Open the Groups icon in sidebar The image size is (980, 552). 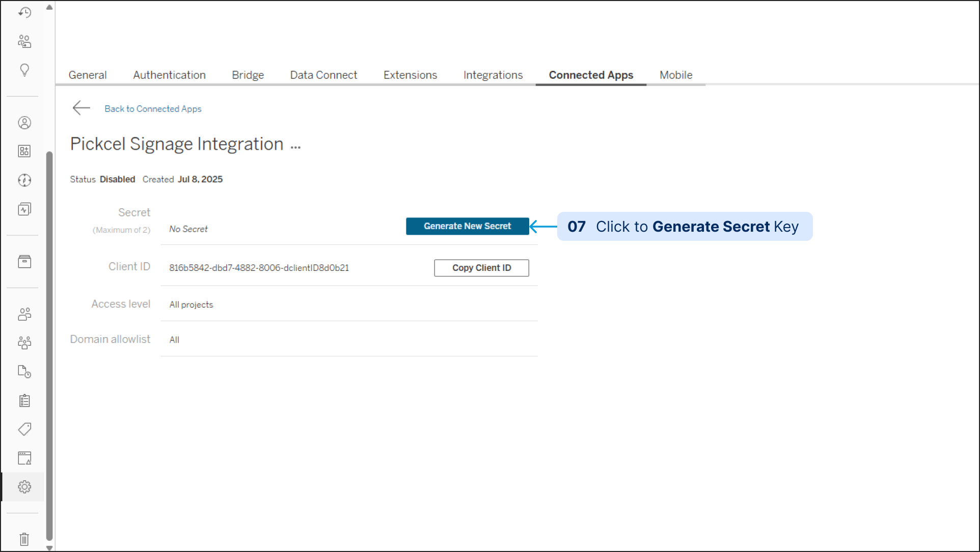24,343
